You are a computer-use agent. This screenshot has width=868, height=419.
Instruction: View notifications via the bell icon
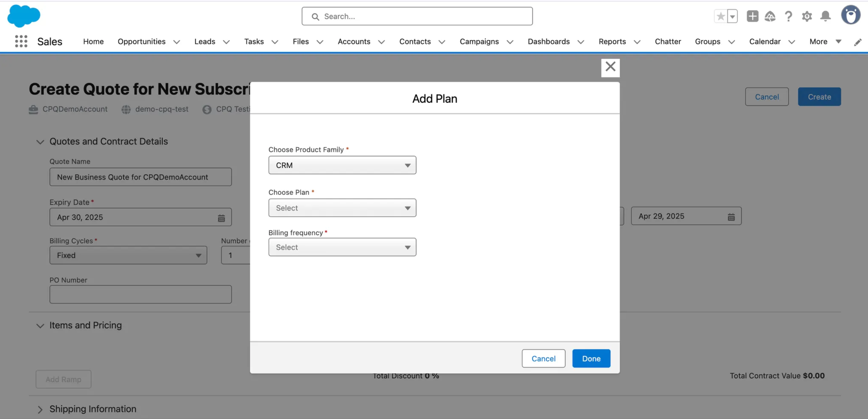(x=825, y=16)
